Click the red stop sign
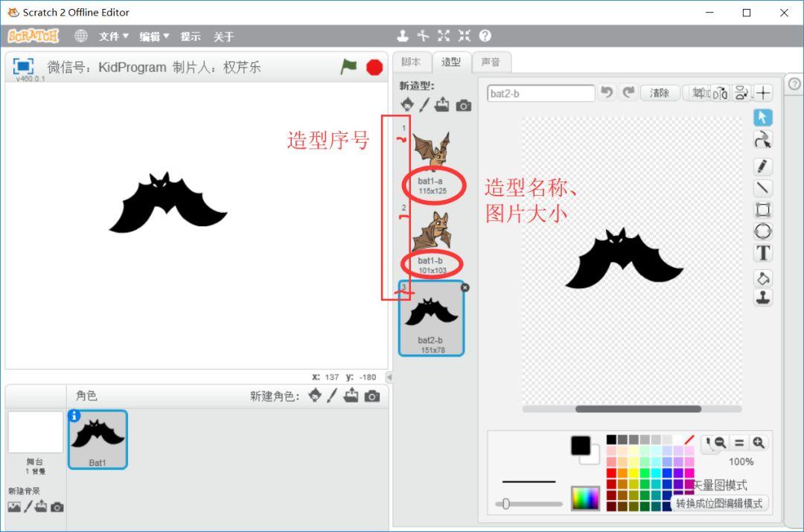The height and width of the screenshot is (532, 804). [374, 67]
